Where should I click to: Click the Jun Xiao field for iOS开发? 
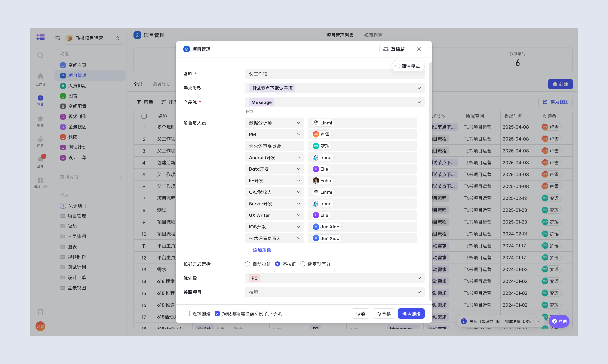pyautogui.click(x=362, y=227)
